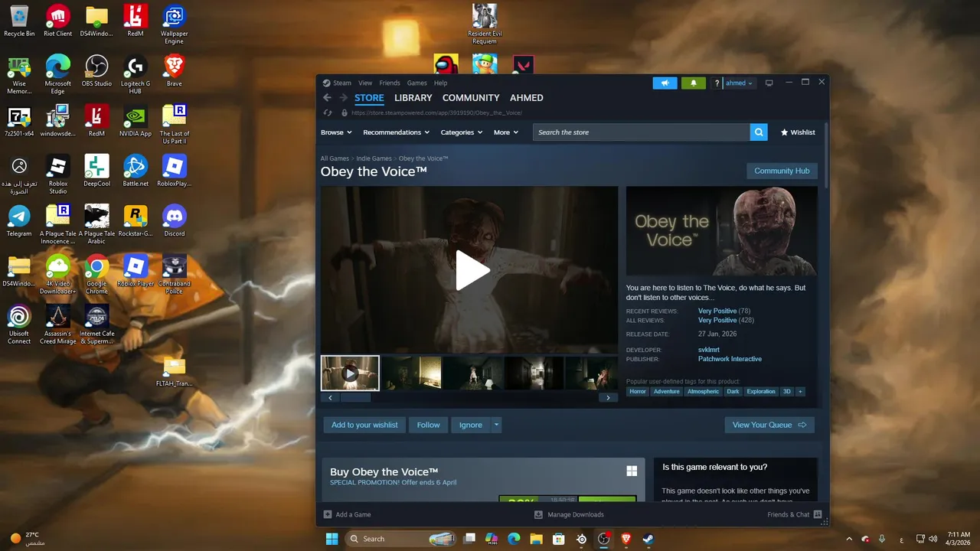Screen dimensions: 980x551
Task: Click the Follow button
Action: pos(429,425)
